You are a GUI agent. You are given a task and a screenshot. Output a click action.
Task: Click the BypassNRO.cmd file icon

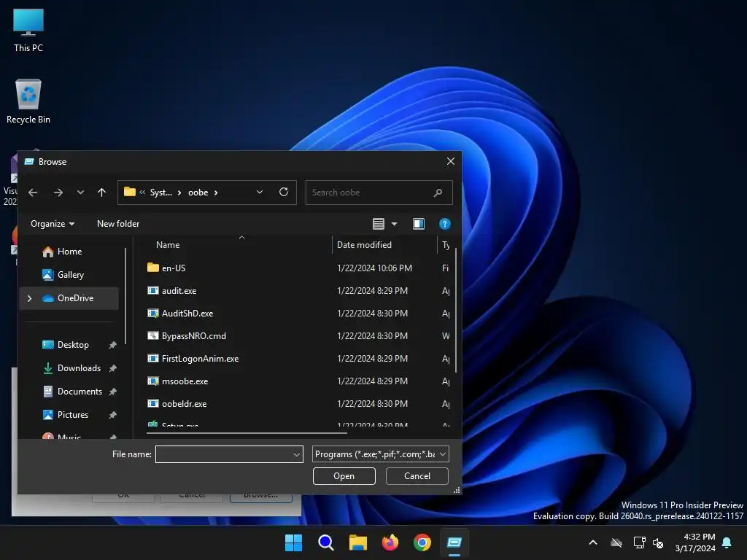pos(153,335)
